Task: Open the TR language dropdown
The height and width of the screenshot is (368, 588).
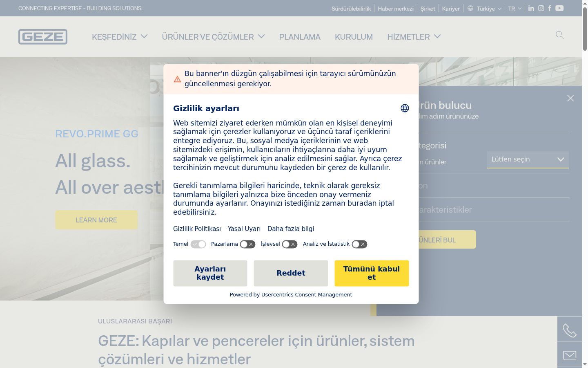Action: (x=515, y=8)
